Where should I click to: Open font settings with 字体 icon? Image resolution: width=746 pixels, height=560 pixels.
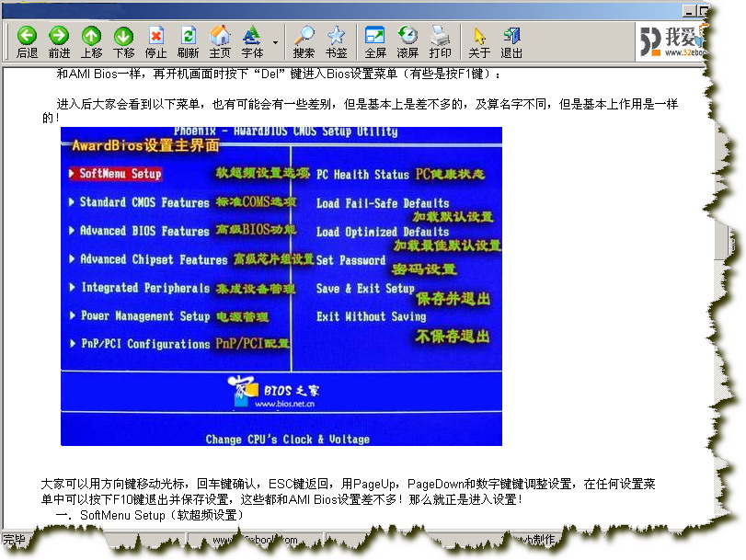coord(252,42)
